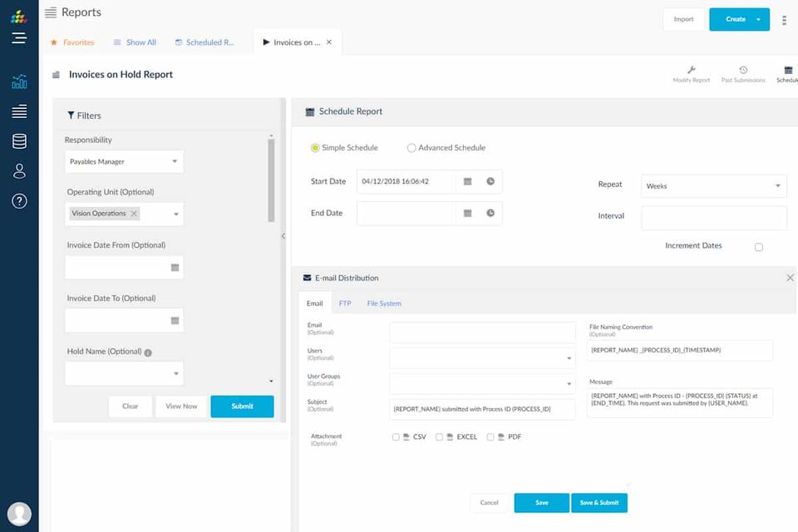
Task: Click the Save & Submit button
Action: coord(599,502)
